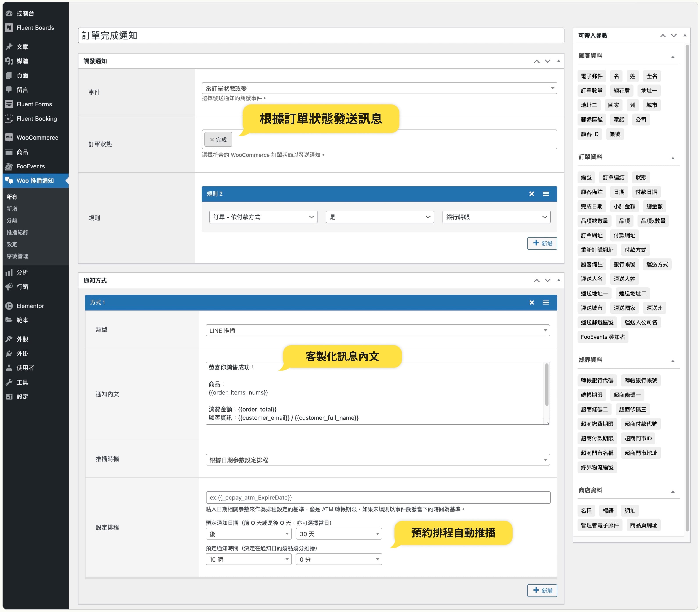Click the 方式 1 hamburger handle icon

[546, 302]
